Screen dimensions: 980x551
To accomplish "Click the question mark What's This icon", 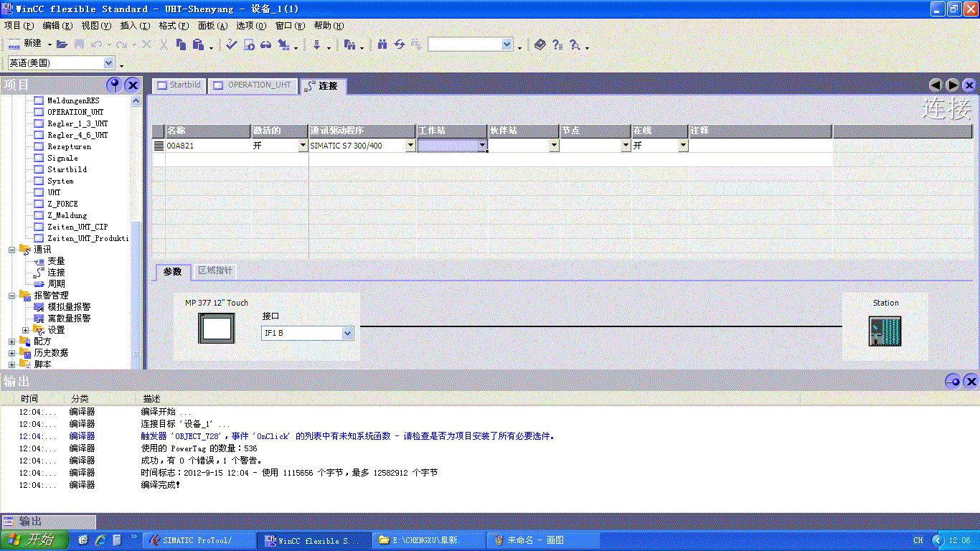I will coord(557,44).
